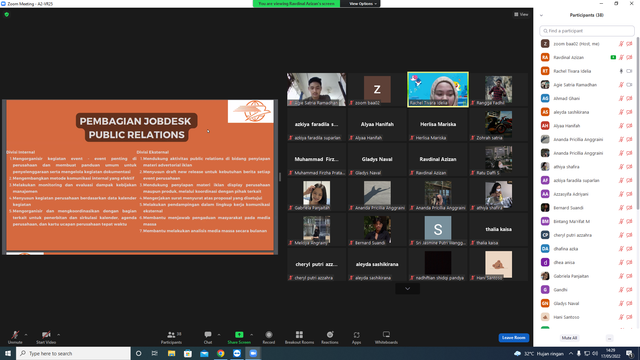Viewport: 640px width, 360px height.
Task: Select Gabriela Panjaitan's video tile
Action: coord(316,194)
